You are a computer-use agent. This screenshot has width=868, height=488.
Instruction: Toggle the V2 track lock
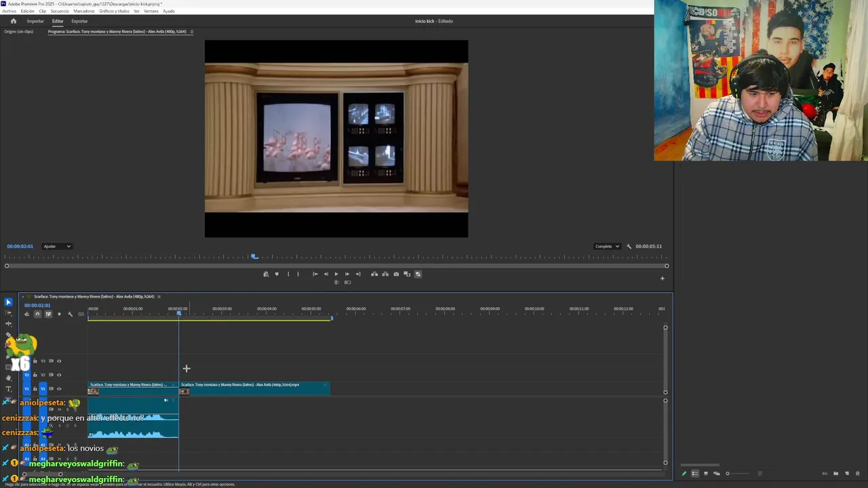click(x=35, y=375)
